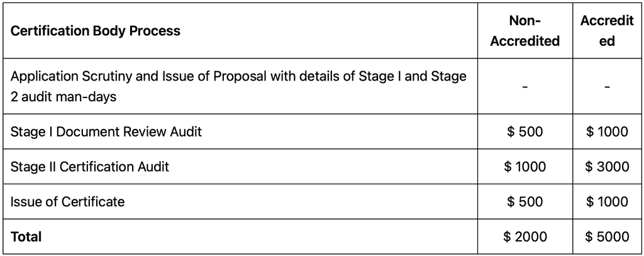Image resolution: width=644 pixels, height=256 pixels.
Task: Select the $ 3000 Accredited Stage II value
Action: tap(607, 167)
